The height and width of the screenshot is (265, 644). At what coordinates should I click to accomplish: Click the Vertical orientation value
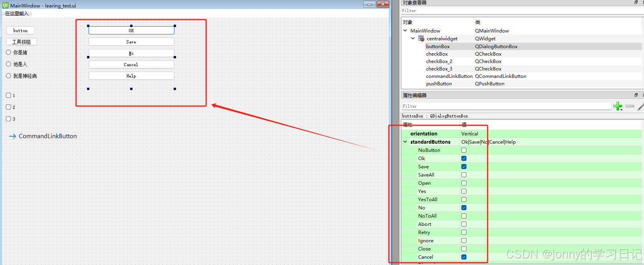tap(470, 133)
